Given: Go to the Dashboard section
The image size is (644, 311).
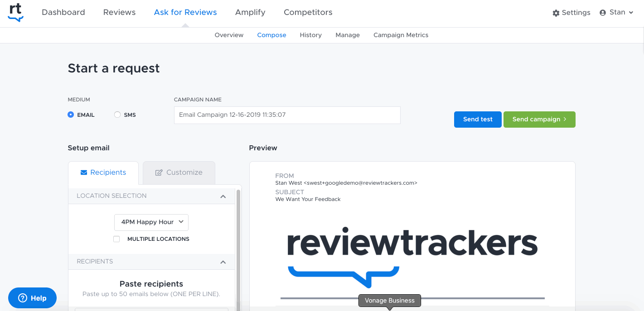Looking at the screenshot, I should tap(63, 12).
